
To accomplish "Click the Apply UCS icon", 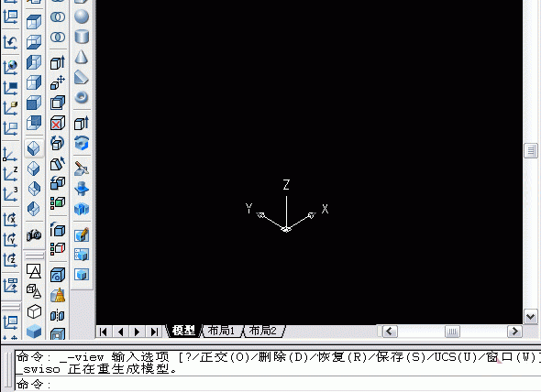I will tap(10, 286).
